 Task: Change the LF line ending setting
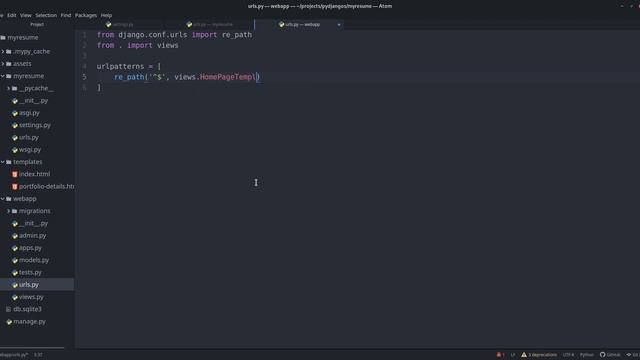point(513,355)
